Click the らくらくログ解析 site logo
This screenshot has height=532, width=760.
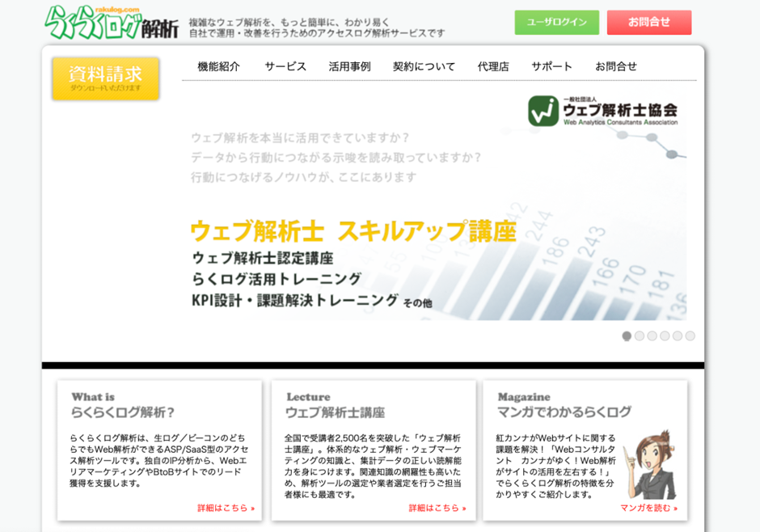(112, 23)
